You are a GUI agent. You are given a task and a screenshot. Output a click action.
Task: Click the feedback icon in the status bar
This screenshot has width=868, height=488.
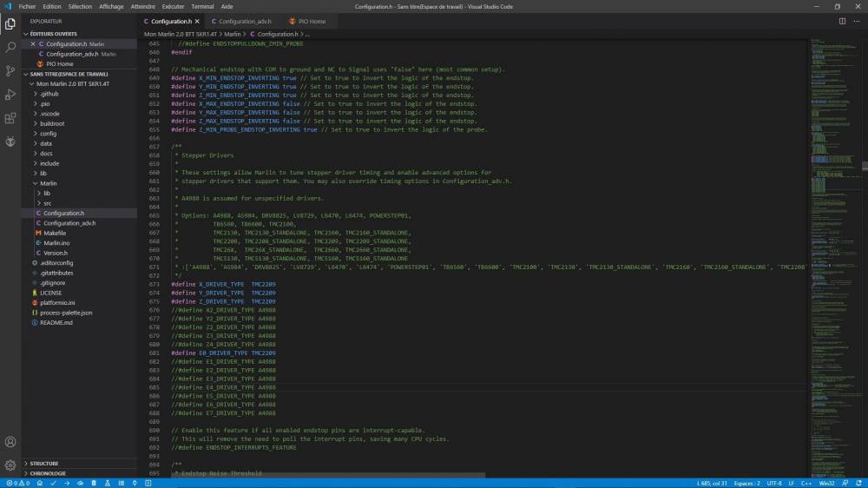tap(845, 483)
